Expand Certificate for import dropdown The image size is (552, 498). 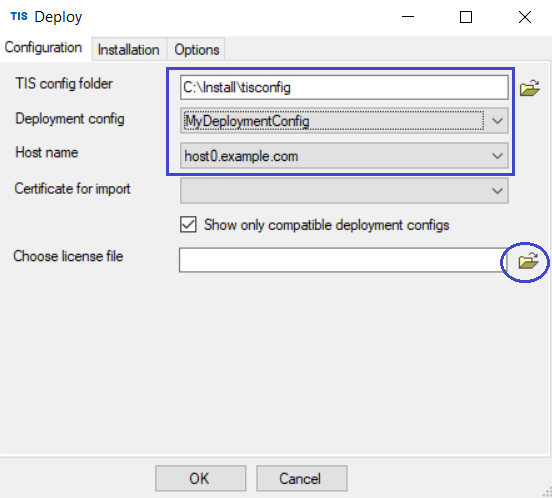click(344, 191)
